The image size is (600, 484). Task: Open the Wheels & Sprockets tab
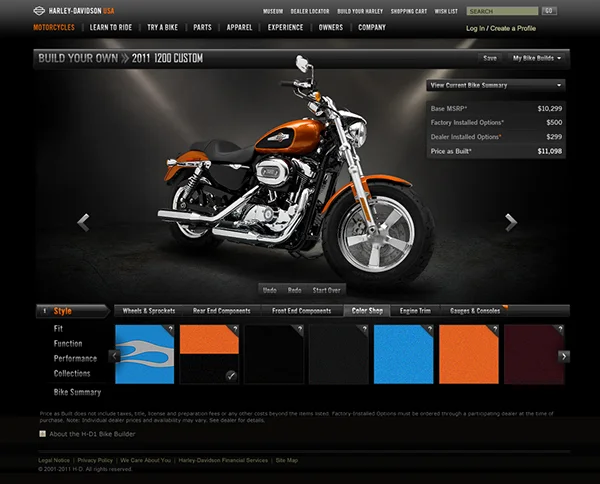[149, 311]
